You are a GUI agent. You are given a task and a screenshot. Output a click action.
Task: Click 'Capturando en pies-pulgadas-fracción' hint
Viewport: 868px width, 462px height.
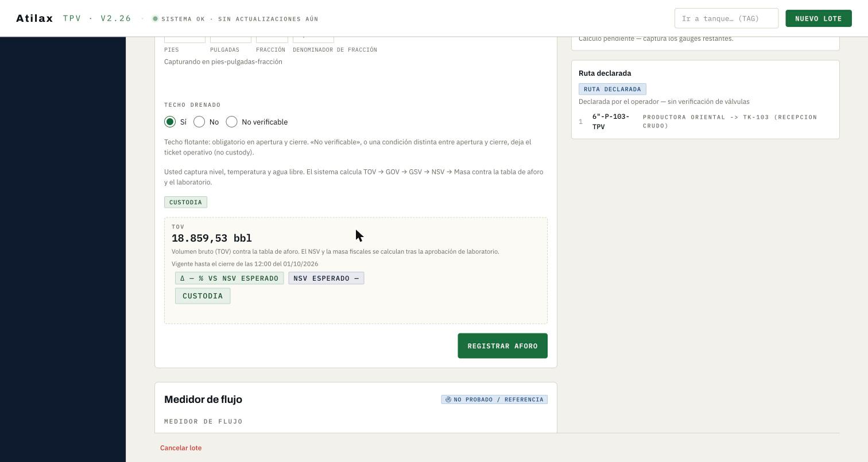[223, 62]
